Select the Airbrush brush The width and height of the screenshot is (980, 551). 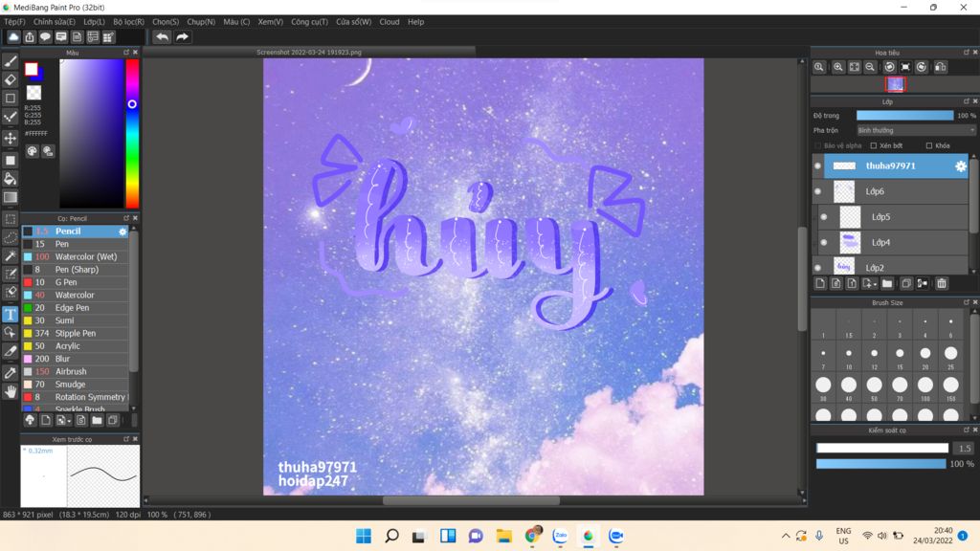pyautogui.click(x=76, y=372)
